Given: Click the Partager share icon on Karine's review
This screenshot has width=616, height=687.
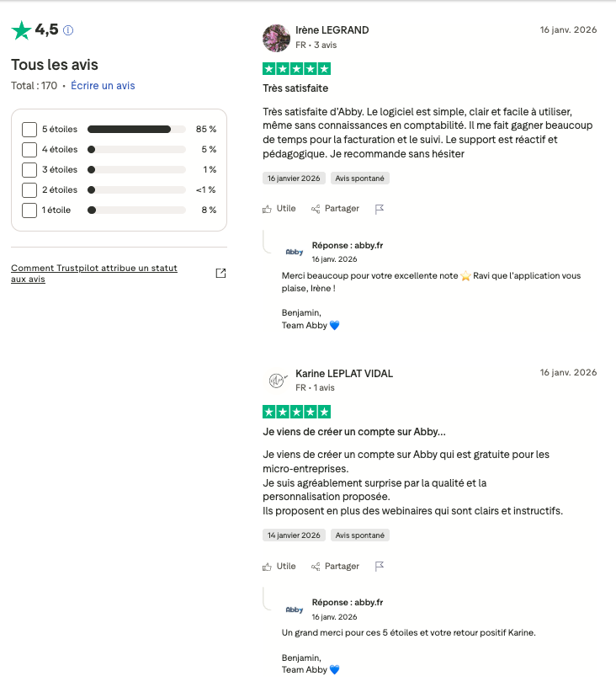Looking at the screenshot, I should (x=316, y=567).
